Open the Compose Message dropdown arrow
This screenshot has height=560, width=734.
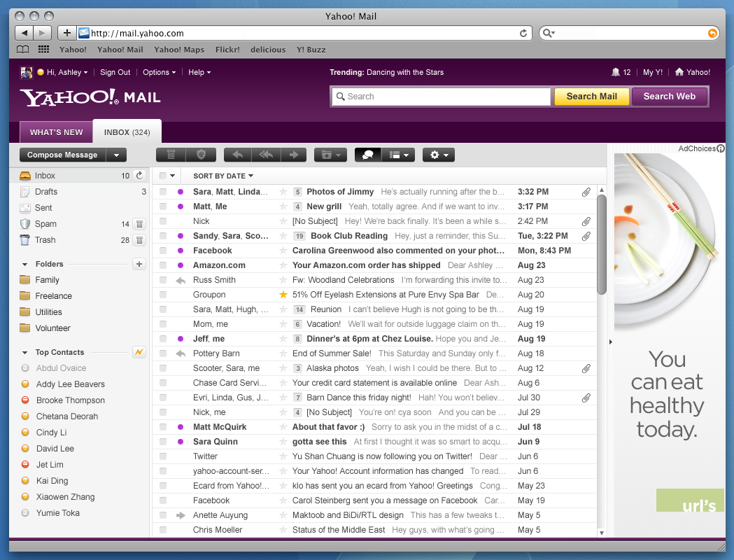coord(117,155)
